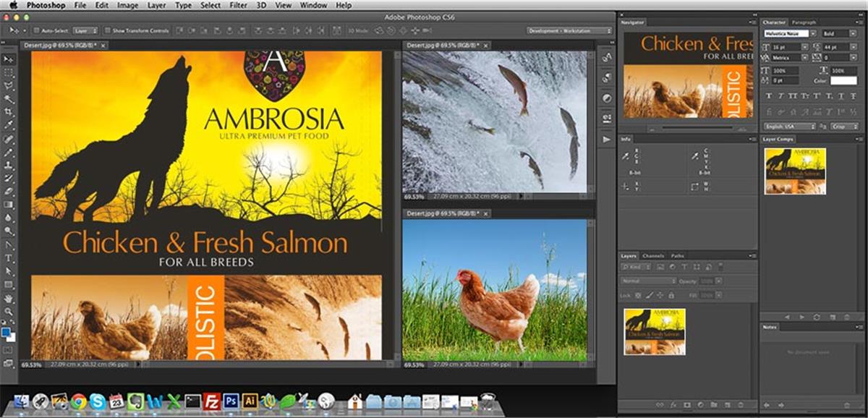Screen dimensions: 868x418
Task: Click the foreground color swatch in toolbox
Action: (7, 333)
